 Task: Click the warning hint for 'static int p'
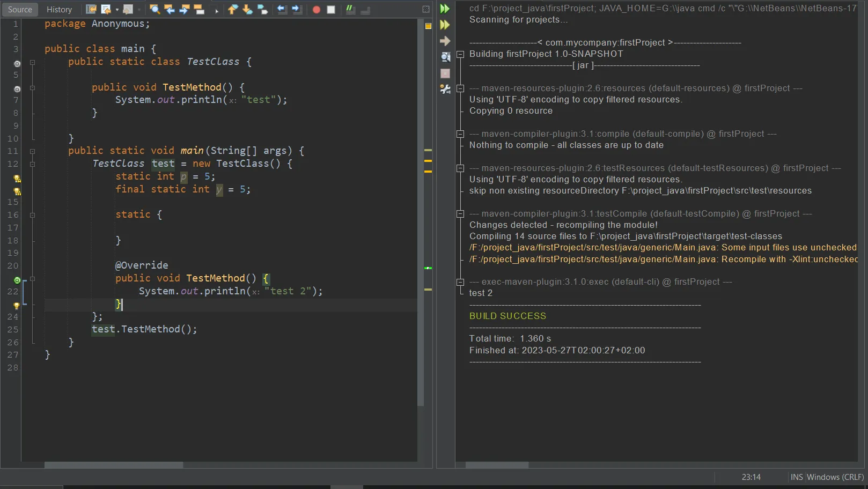17,178
